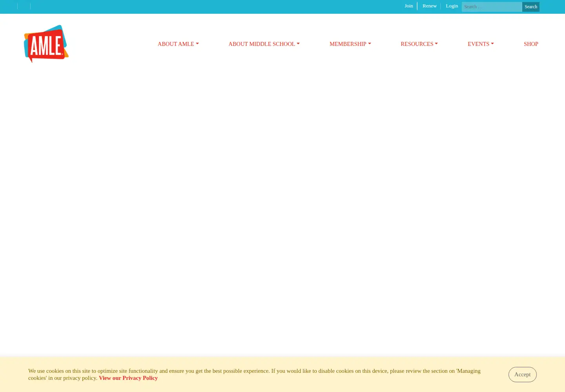This screenshot has width=565, height=392.
Task: Accept the cookie notice
Action: [x=522, y=374]
